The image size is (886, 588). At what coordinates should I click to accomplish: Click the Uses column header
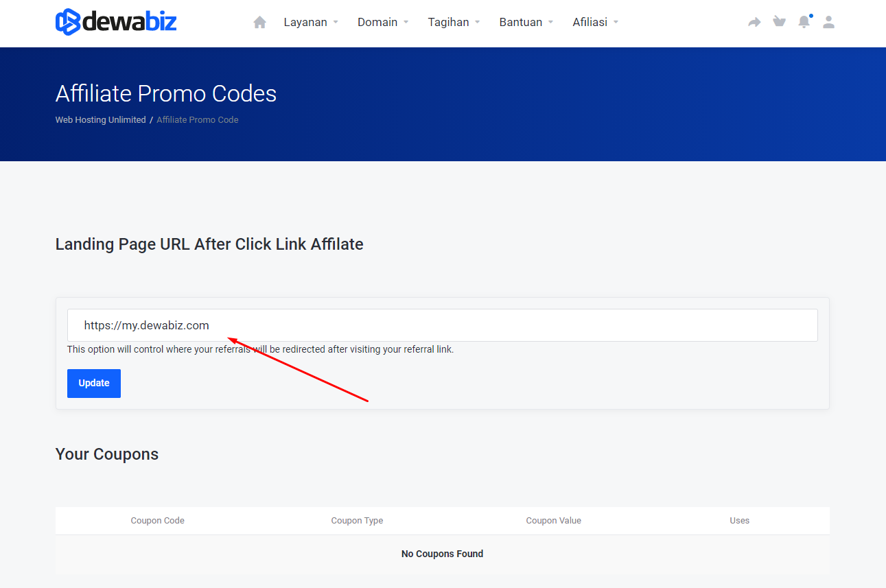[x=739, y=521]
